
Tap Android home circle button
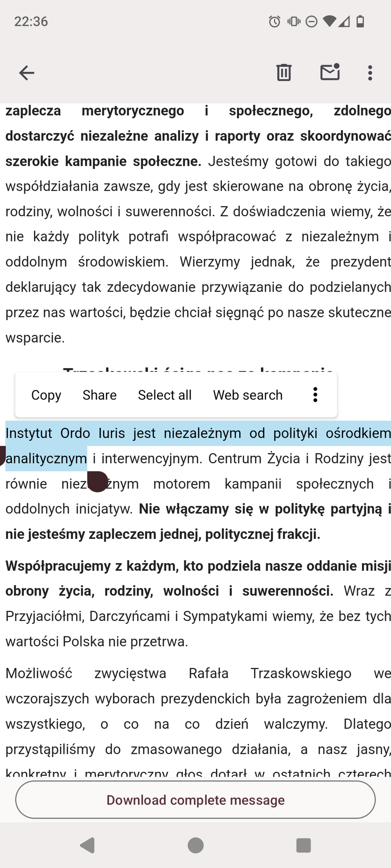[x=195, y=845]
